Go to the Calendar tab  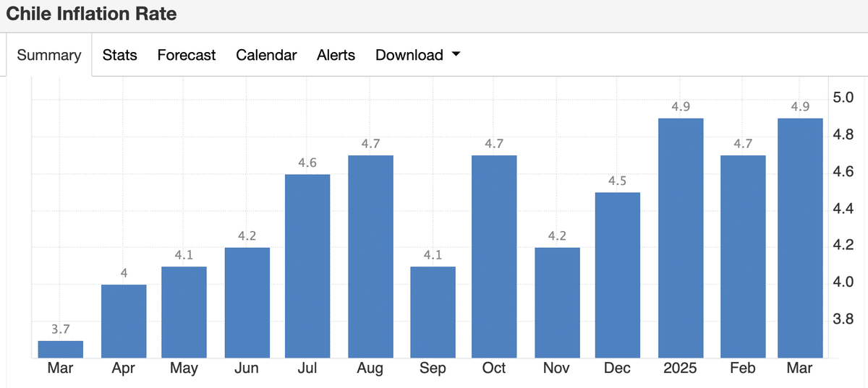(x=266, y=56)
